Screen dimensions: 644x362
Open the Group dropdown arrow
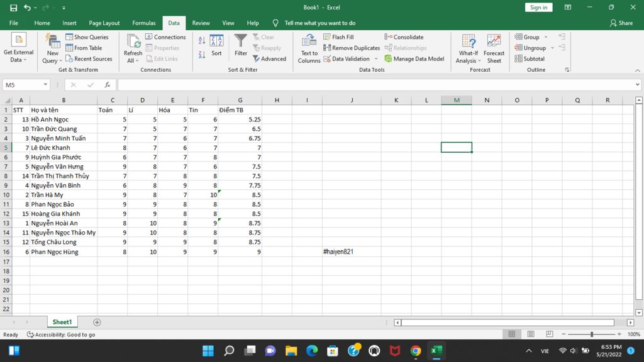546,37
